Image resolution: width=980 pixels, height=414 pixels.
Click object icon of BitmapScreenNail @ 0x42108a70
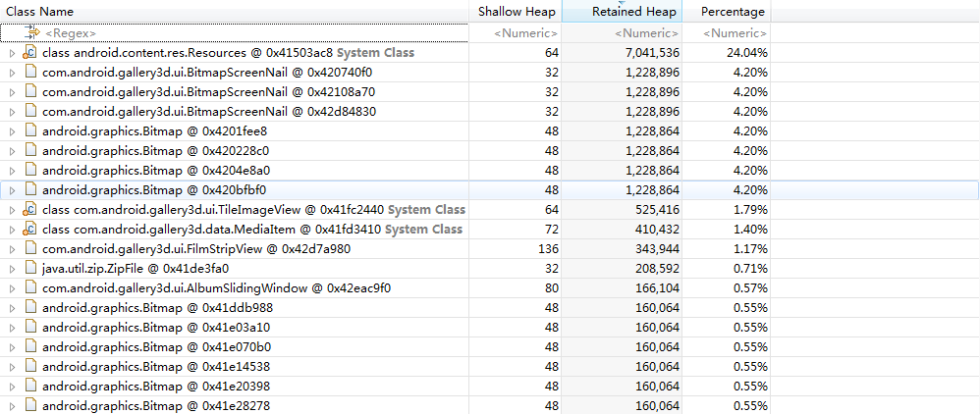pyautogui.click(x=30, y=92)
